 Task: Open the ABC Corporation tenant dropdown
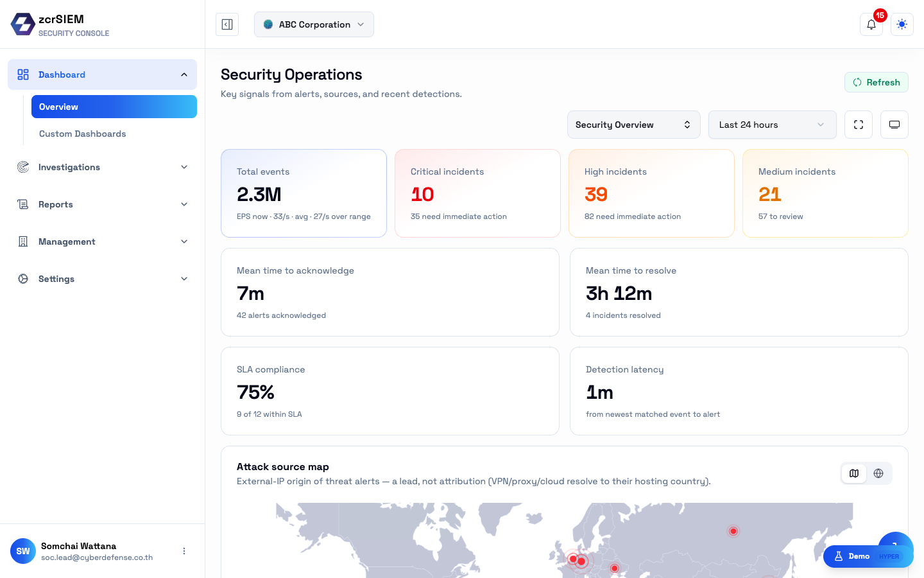(x=314, y=24)
